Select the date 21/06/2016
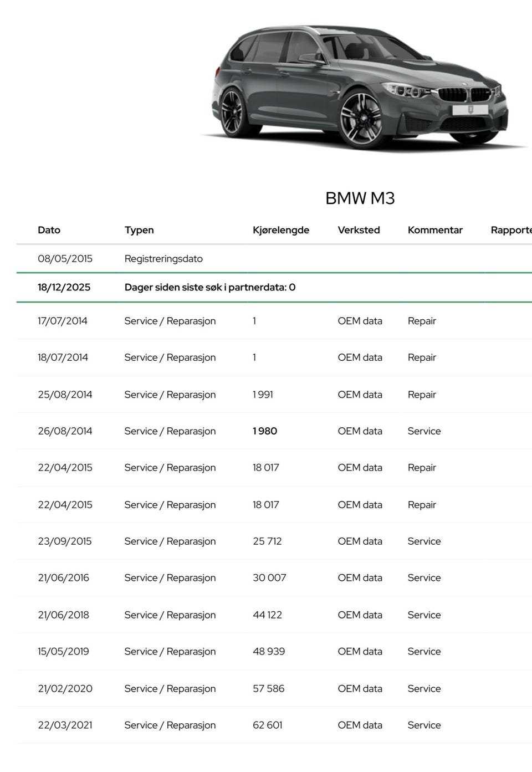Image resolution: width=532 pixels, height=772 pixels. pyautogui.click(x=63, y=578)
